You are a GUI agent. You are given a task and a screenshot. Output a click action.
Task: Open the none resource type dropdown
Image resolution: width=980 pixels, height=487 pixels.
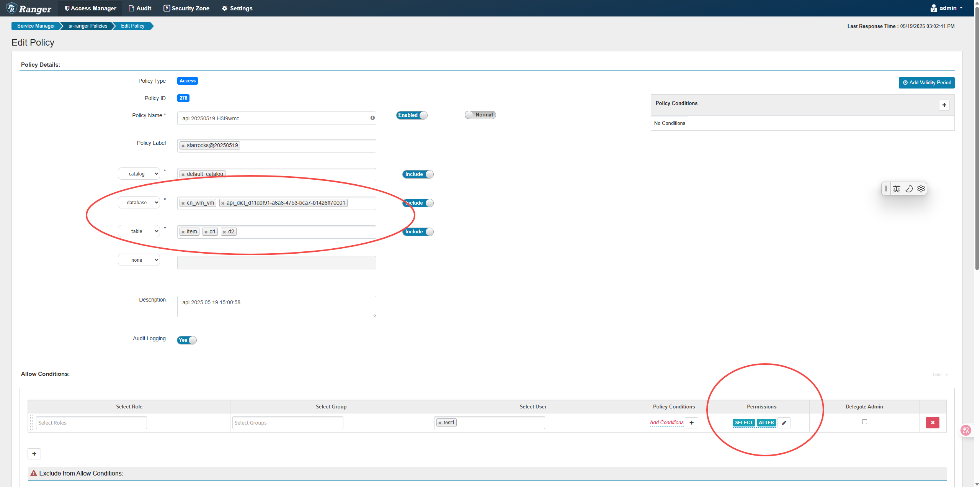[x=139, y=260]
